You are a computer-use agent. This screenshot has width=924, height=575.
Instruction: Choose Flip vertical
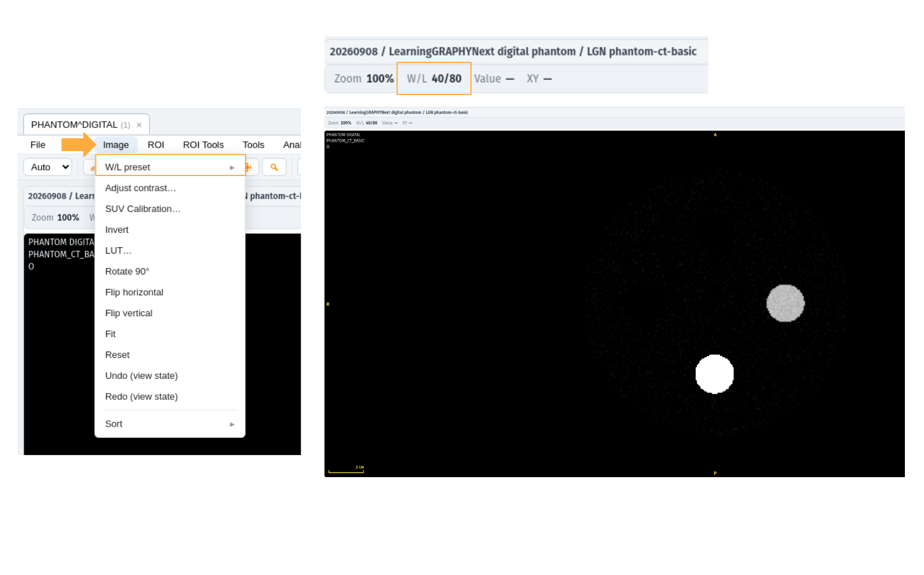(170, 313)
